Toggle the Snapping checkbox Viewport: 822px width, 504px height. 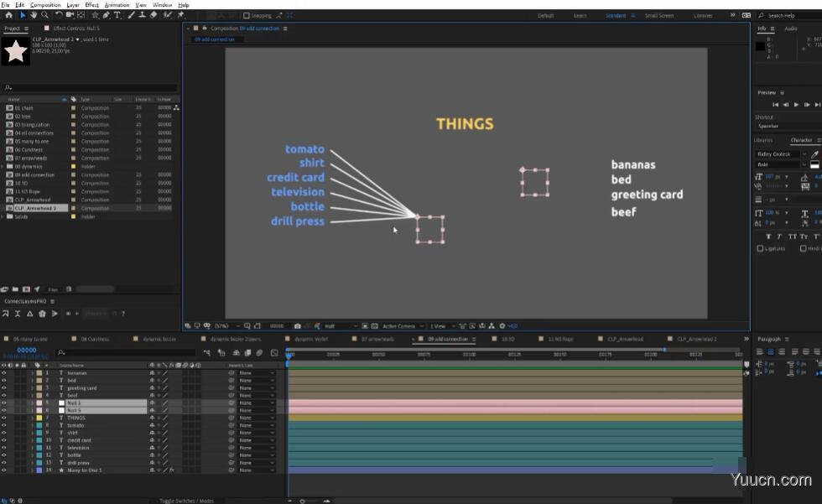(247, 16)
